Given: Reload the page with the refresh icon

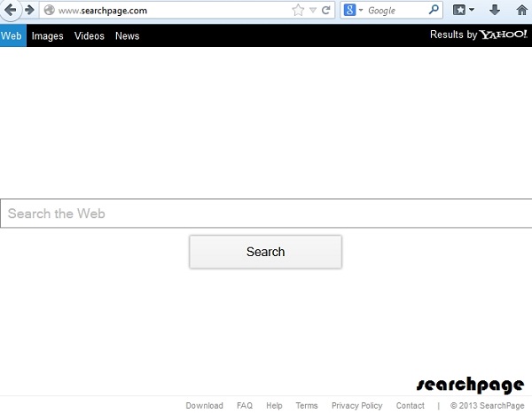Looking at the screenshot, I should pyautogui.click(x=326, y=11).
